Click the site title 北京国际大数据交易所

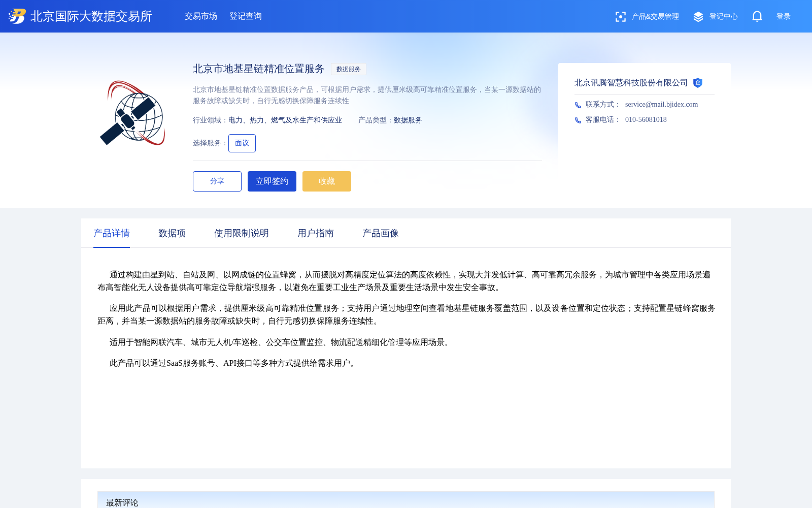[91, 16]
